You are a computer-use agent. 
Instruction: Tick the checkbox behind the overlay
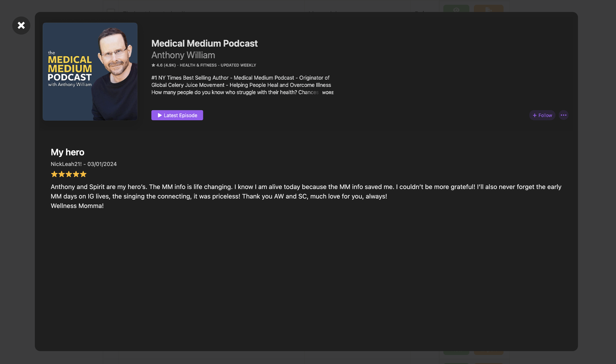tap(111, 11)
